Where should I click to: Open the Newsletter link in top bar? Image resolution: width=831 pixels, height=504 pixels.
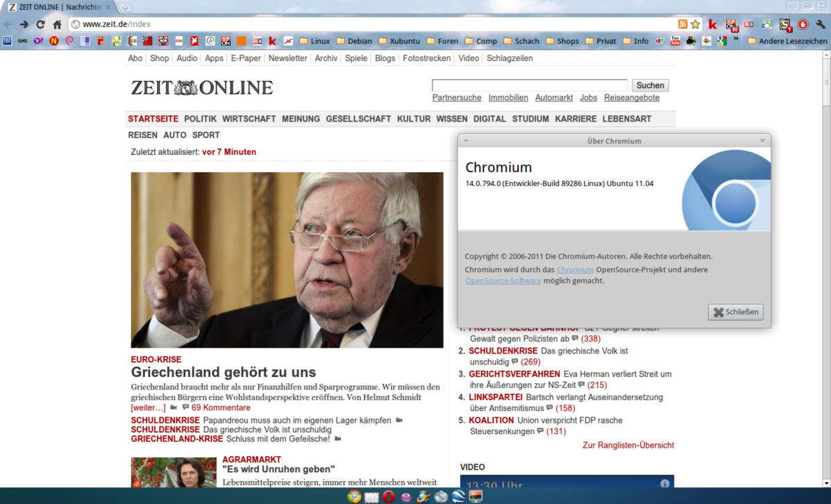(288, 58)
